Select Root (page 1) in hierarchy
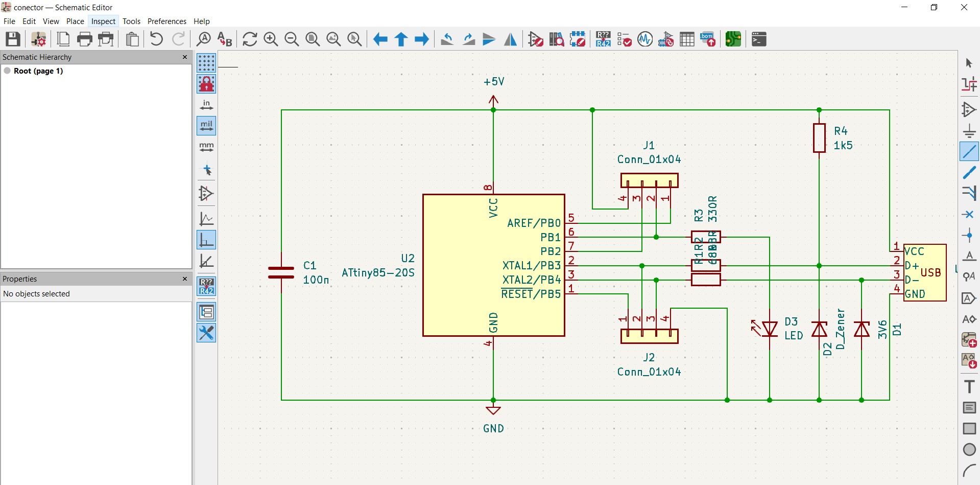The height and width of the screenshot is (485, 980). (x=38, y=71)
